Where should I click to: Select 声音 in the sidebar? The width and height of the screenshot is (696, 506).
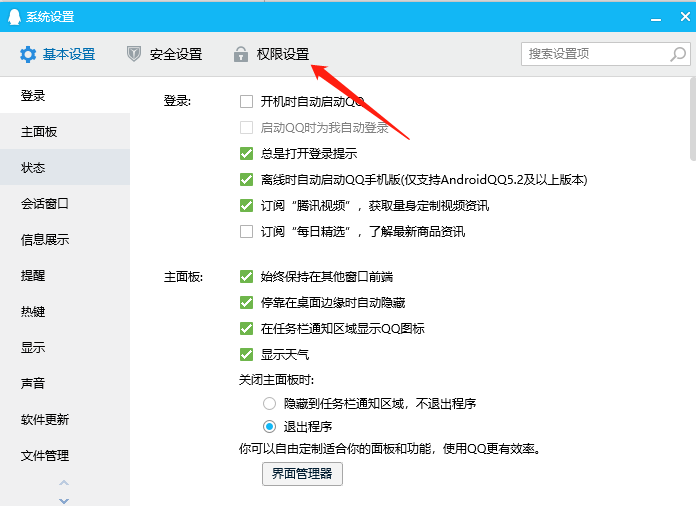(x=65, y=383)
